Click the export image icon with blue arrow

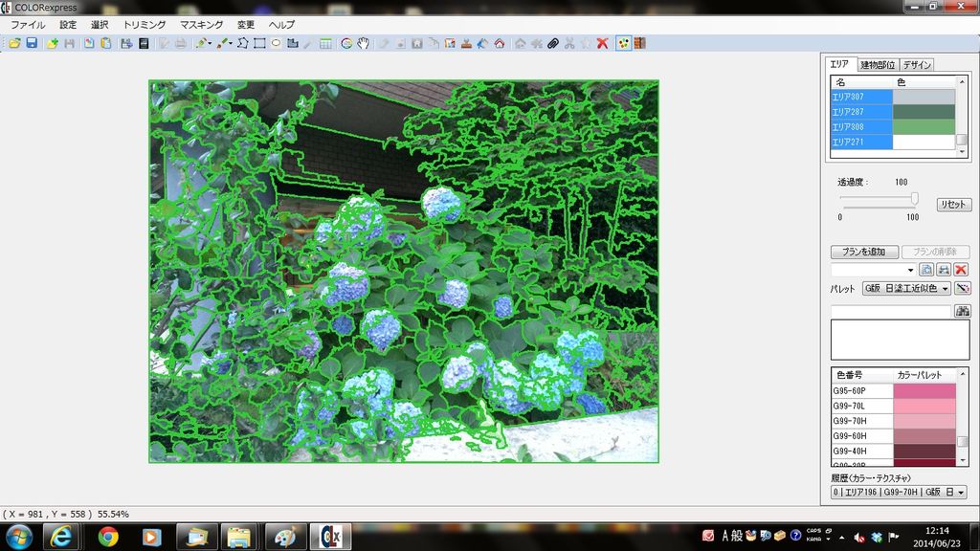point(126,43)
